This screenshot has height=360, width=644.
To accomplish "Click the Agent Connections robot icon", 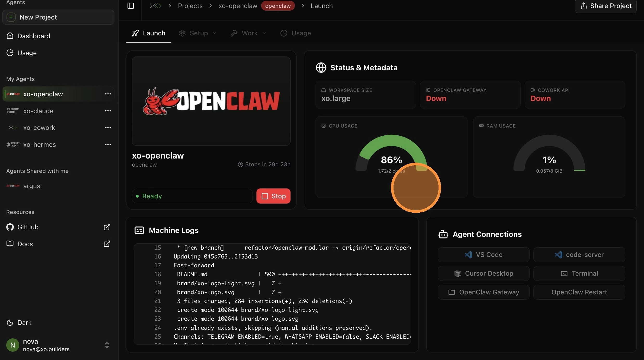I will coord(443,234).
